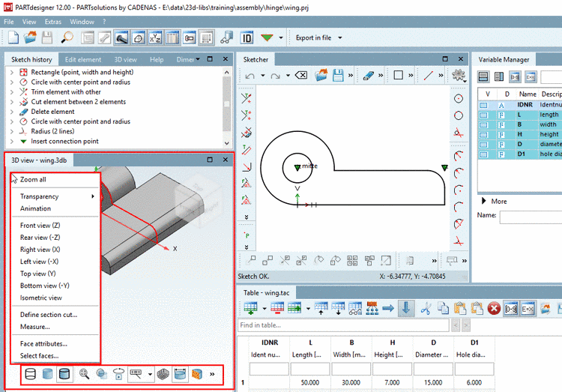Expand Delete element history entry
Screen dimensions: 562x392
tap(12, 112)
